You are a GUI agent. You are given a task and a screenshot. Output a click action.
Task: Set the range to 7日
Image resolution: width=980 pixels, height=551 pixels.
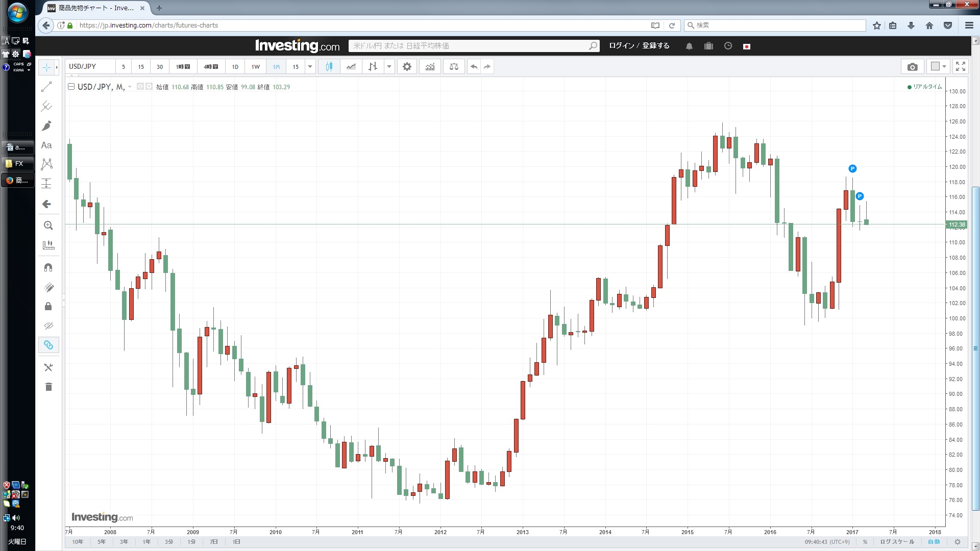214,542
